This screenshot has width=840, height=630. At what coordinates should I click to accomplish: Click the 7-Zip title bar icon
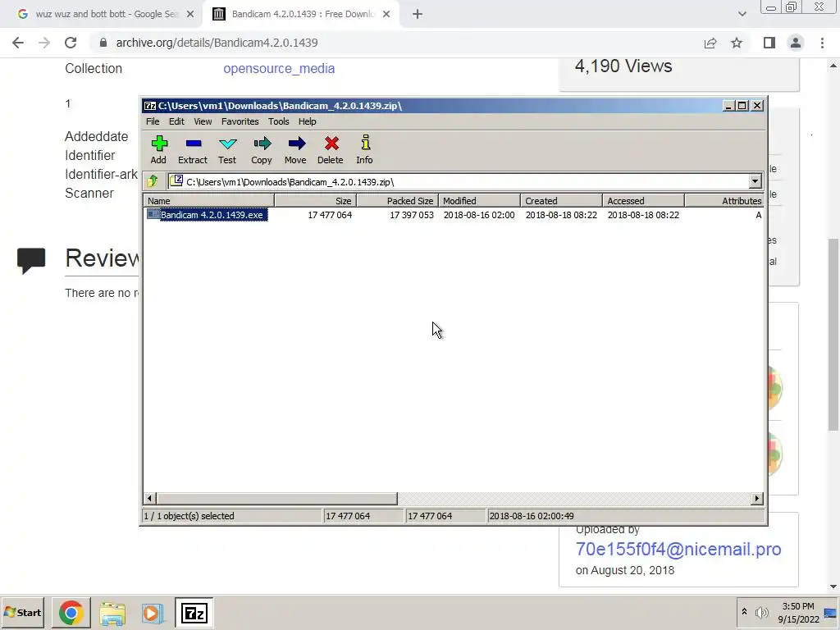(x=150, y=106)
